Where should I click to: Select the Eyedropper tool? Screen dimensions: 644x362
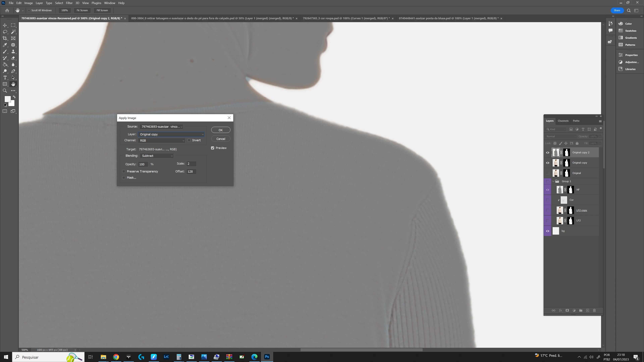[x=5, y=45]
